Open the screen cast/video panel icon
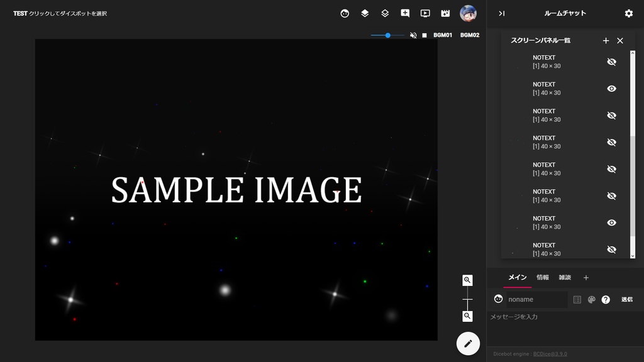The width and height of the screenshot is (644, 362). point(425,13)
